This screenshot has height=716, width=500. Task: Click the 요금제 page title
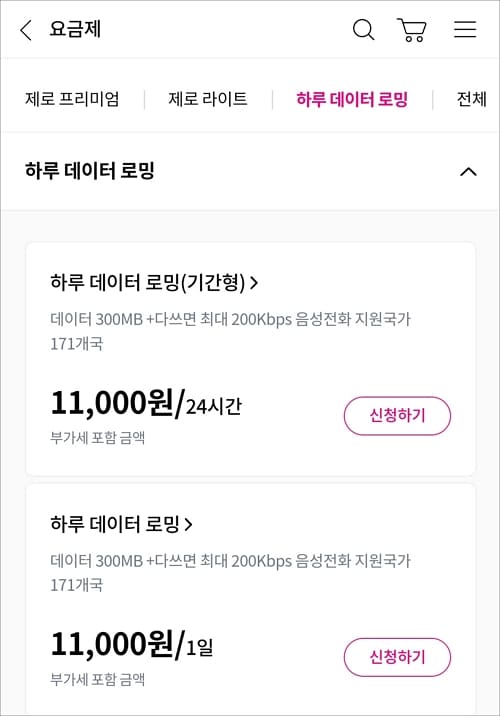tap(75, 29)
